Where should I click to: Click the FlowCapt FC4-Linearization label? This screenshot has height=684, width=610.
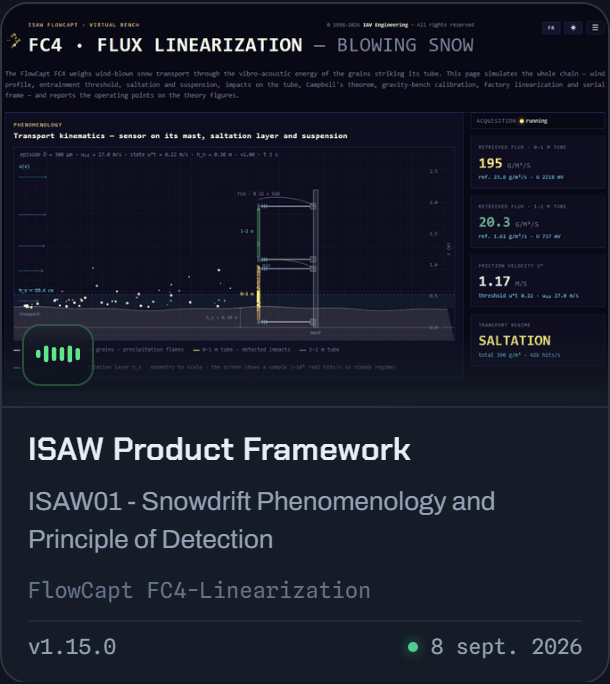[x=199, y=591]
